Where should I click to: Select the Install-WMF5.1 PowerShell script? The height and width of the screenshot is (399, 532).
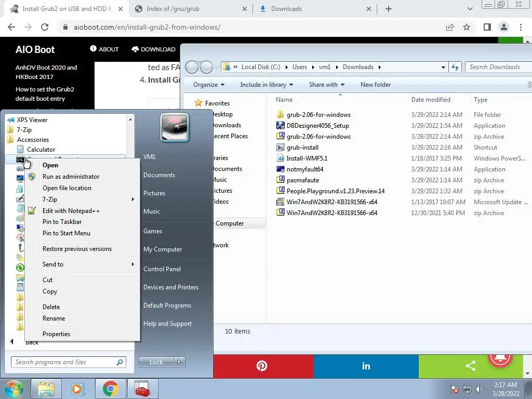(x=307, y=158)
